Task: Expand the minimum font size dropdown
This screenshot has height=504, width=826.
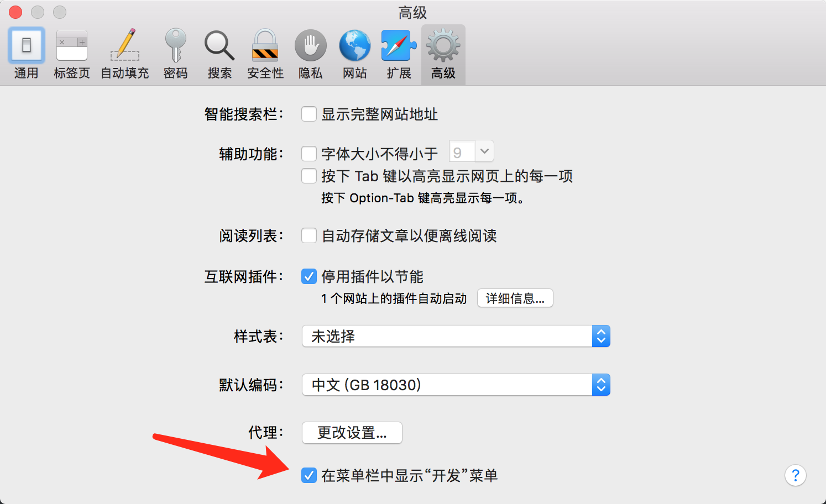Action: tap(472, 151)
